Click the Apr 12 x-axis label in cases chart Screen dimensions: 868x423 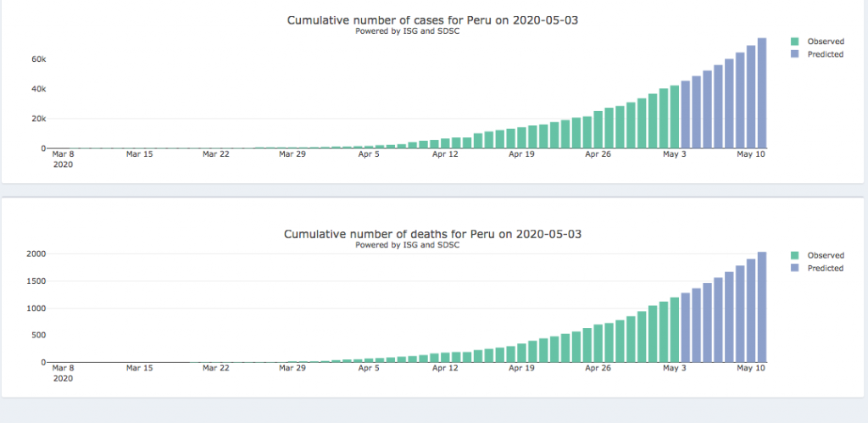pyautogui.click(x=445, y=154)
